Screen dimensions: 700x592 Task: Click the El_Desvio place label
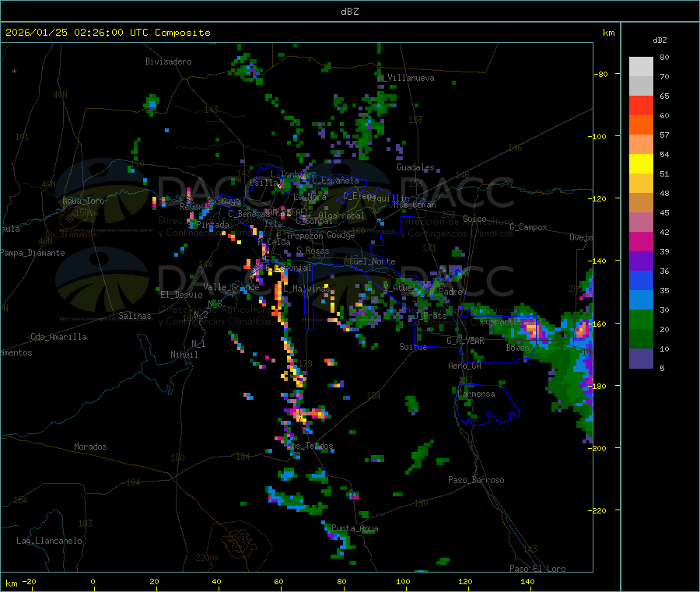click(181, 295)
